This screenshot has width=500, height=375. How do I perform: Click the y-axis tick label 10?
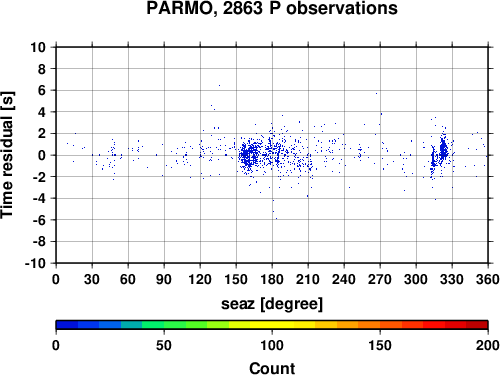pos(38,47)
